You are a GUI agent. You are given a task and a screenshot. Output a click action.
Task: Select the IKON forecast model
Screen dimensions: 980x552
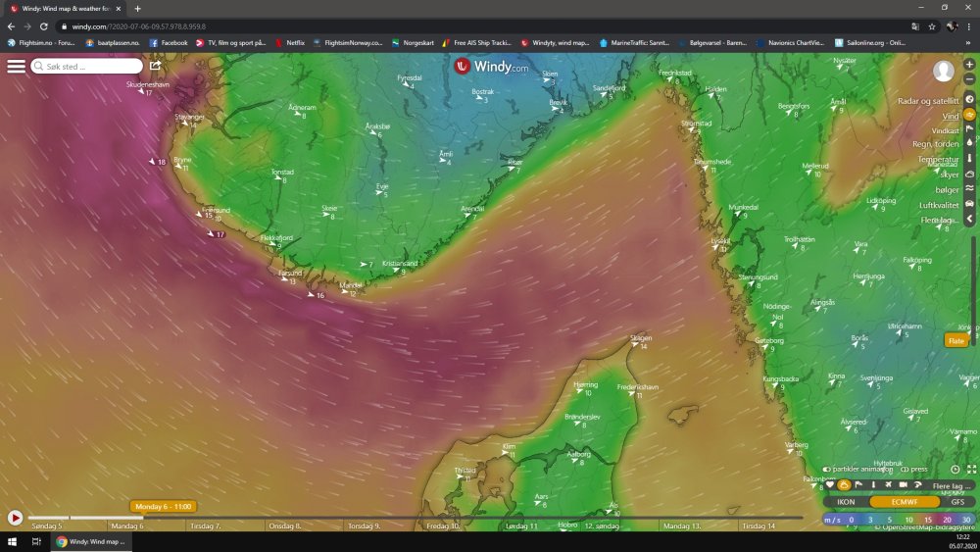846,501
